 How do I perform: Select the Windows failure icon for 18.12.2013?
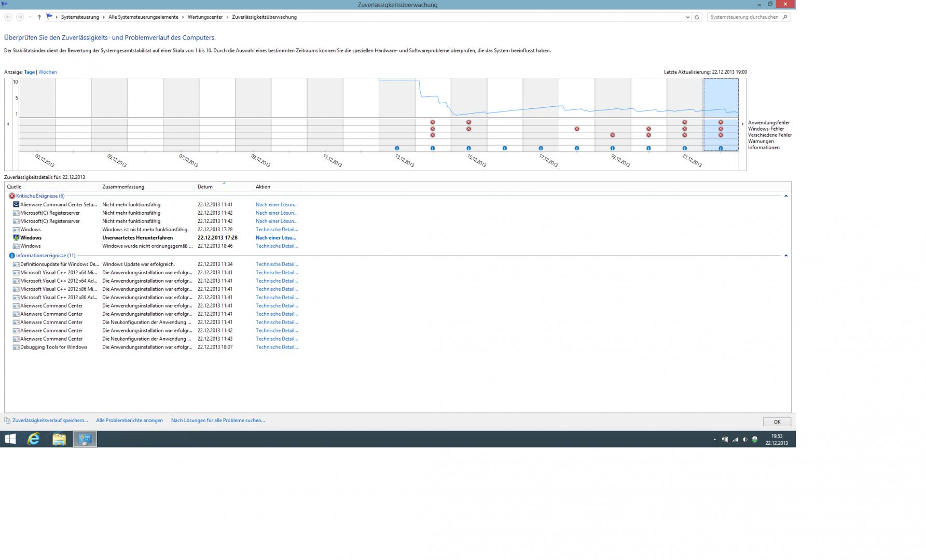click(577, 129)
